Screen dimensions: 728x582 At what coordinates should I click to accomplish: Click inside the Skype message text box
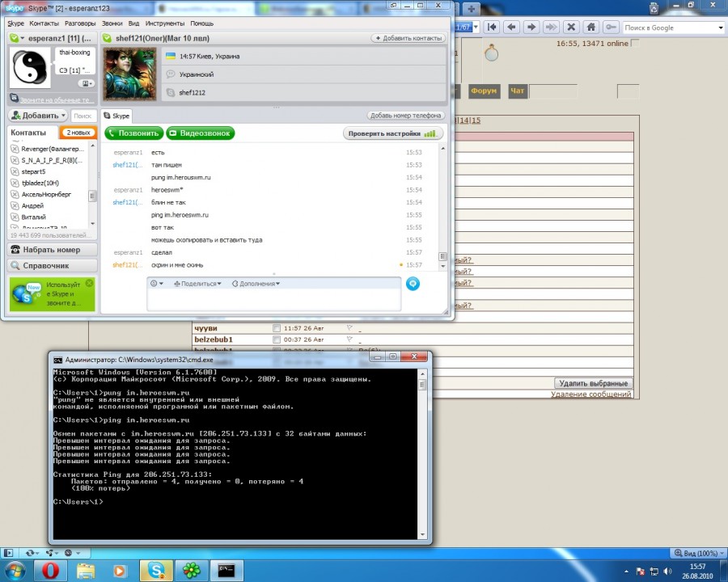[x=274, y=299]
